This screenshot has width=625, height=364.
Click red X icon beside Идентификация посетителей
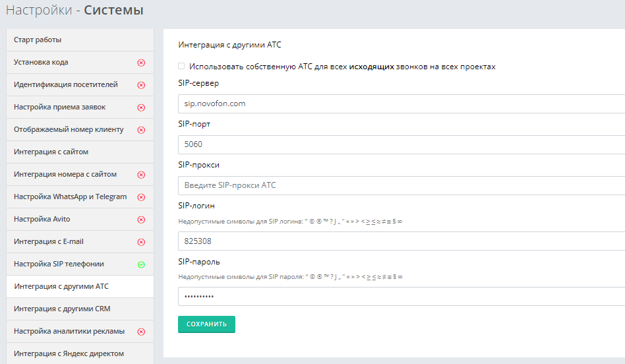(141, 85)
